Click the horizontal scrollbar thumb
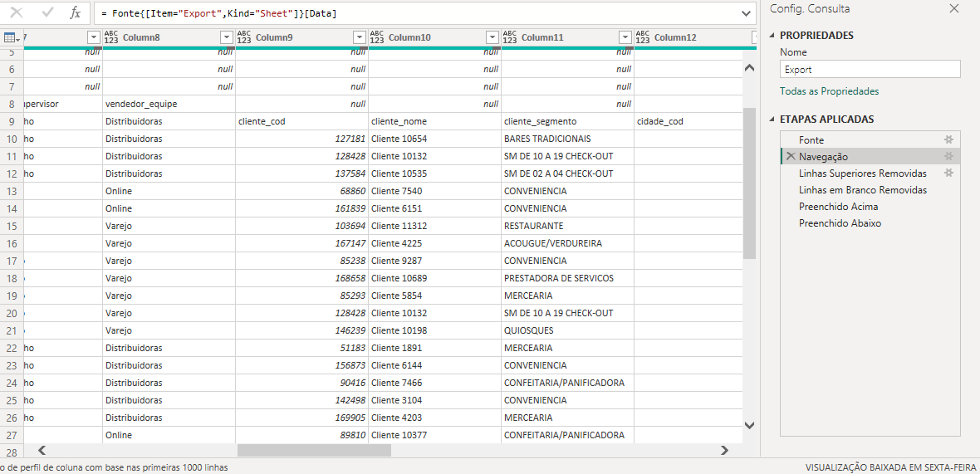The width and height of the screenshot is (980, 474). point(314,450)
